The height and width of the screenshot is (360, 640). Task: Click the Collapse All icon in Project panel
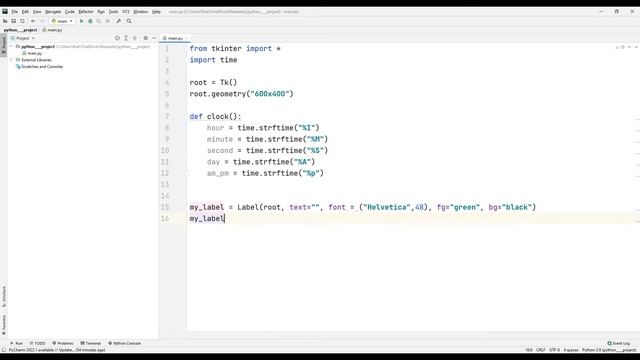pyautogui.click(x=135, y=38)
